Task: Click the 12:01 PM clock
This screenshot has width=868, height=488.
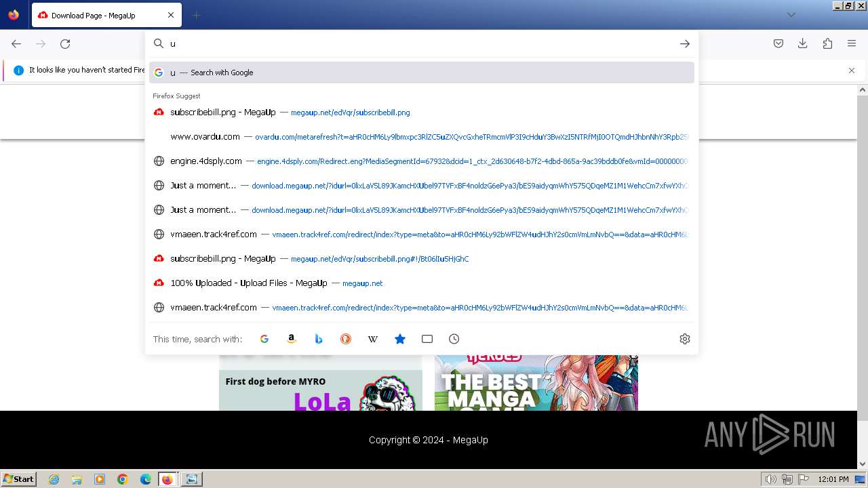Action: click(833, 479)
